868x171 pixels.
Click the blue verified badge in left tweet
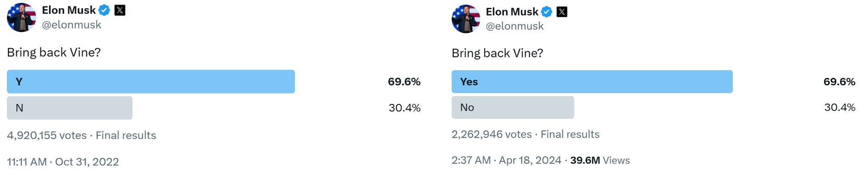tap(105, 10)
